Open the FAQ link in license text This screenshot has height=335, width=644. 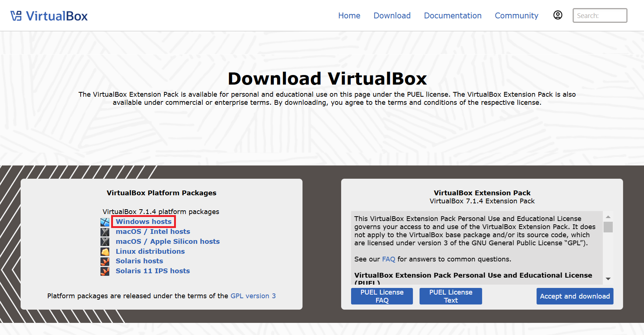(x=389, y=259)
